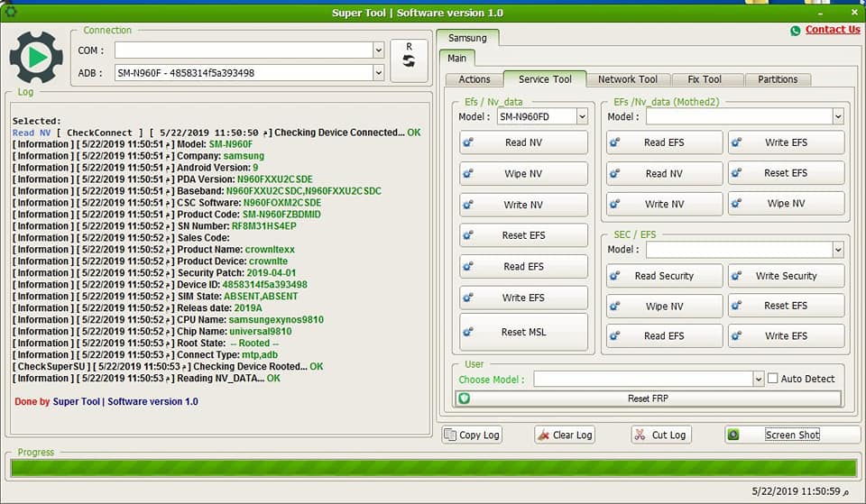The image size is (866, 504).
Task: Click the Reset MSL button
Action: click(523, 332)
